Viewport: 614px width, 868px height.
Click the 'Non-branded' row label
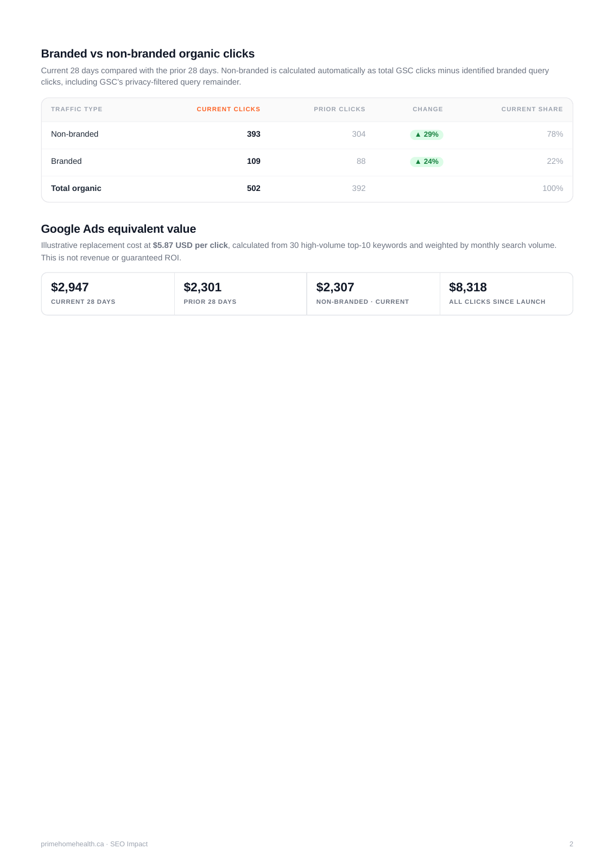click(x=74, y=134)
